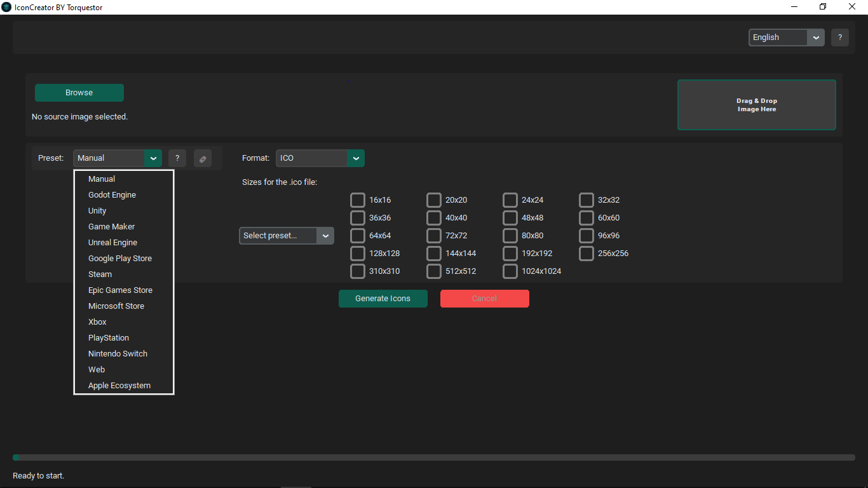The width and height of the screenshot is (868, 488).
Task: Pick Unity in the preset list
Action: point(124,211)
